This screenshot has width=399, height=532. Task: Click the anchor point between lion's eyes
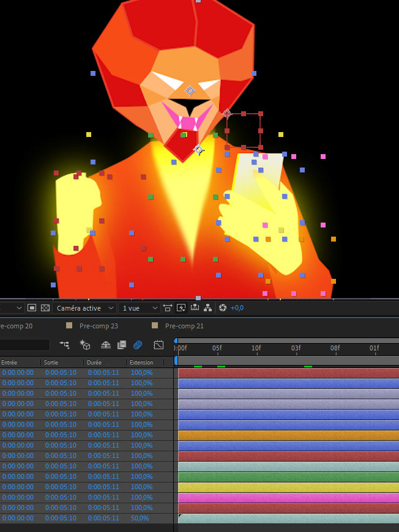[x=190, y=91]
